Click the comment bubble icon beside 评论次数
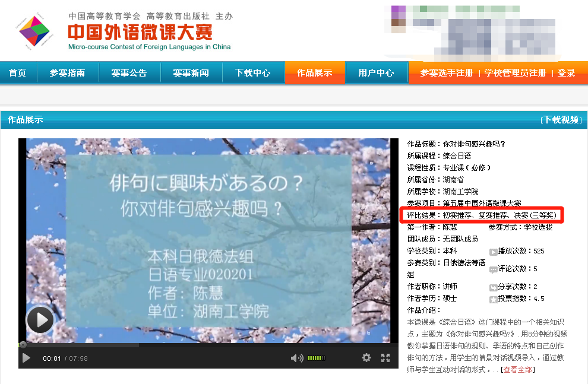The height and width of the screenshot is (384, 588). (493, 269)
